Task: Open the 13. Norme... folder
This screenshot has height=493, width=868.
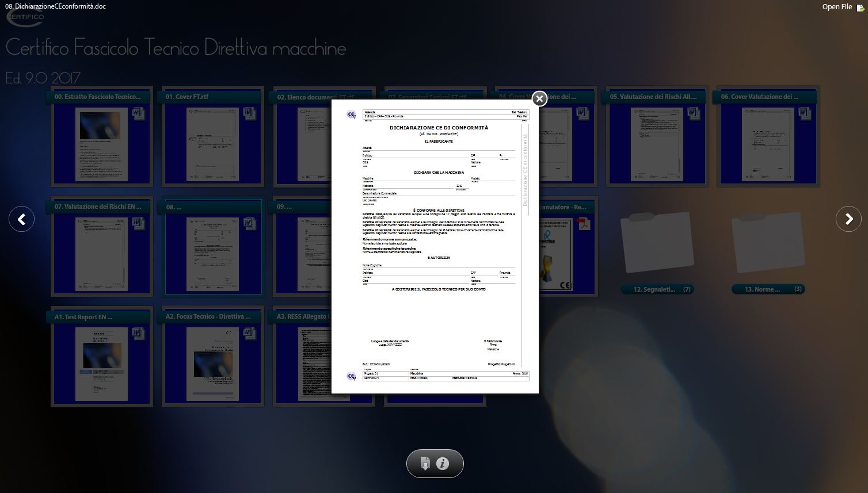Action: [x=768, y=242]
